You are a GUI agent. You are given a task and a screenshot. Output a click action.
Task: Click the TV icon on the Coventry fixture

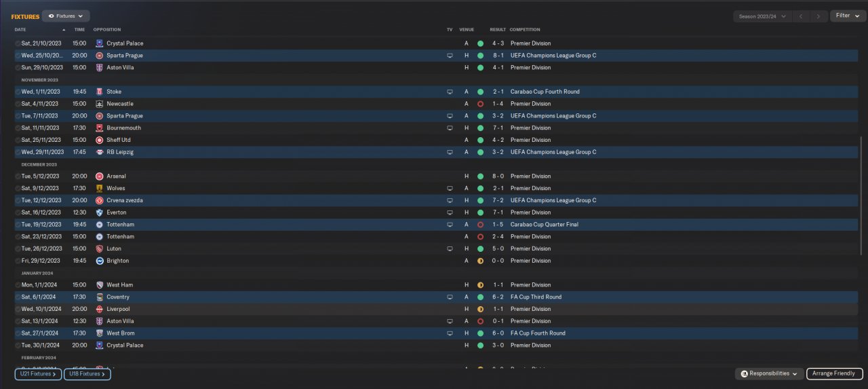click(x=449, y=297)
